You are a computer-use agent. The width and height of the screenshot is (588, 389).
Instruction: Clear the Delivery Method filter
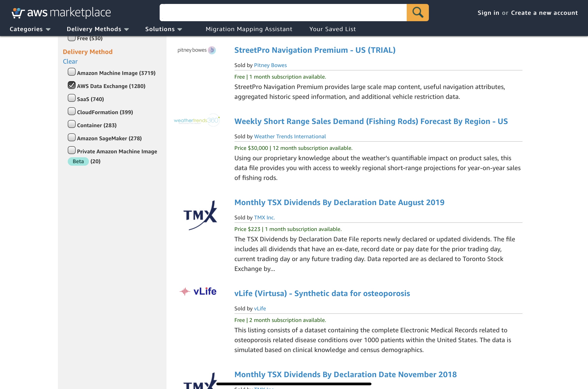click(70, 61)
